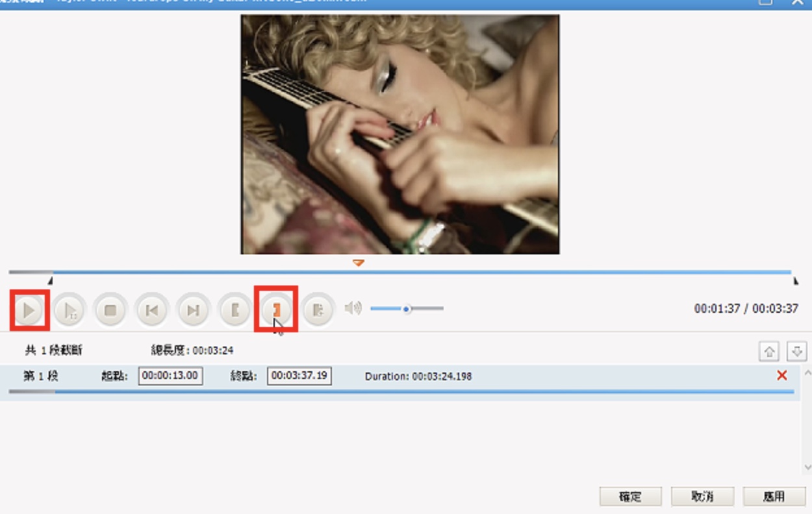Stop the video playback

click(110, 310)
